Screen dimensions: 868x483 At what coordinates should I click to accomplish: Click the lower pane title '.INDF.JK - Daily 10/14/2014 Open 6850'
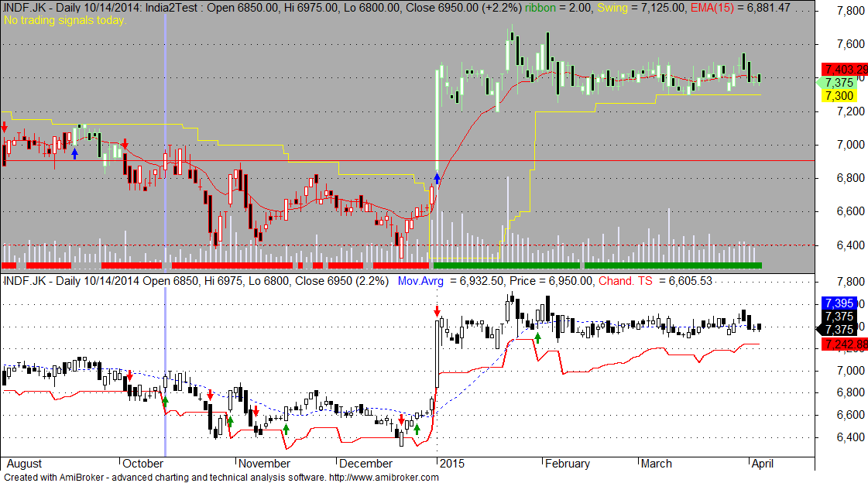coord(101,281)
